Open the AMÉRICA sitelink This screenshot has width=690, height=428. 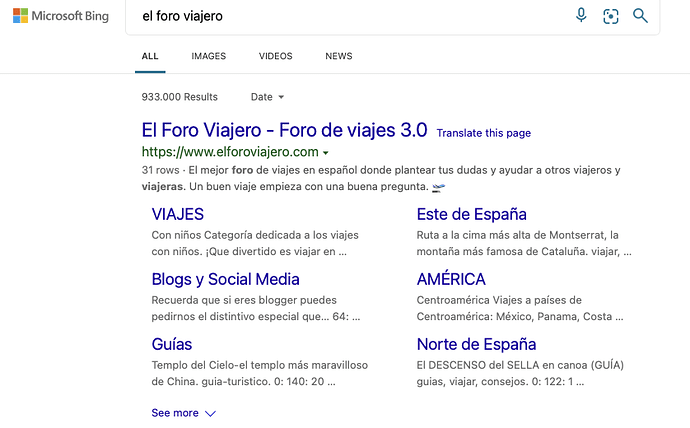(451, 279)
